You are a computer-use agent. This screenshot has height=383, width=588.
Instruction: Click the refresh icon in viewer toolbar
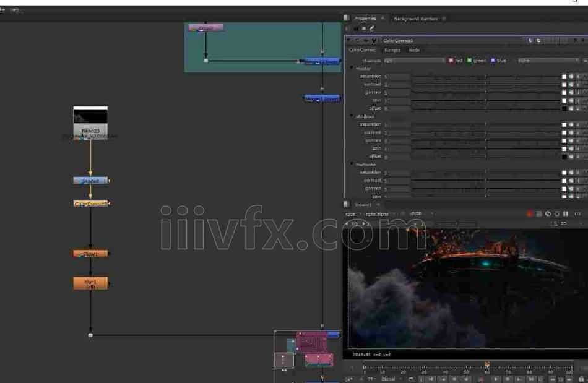(548, 214)
